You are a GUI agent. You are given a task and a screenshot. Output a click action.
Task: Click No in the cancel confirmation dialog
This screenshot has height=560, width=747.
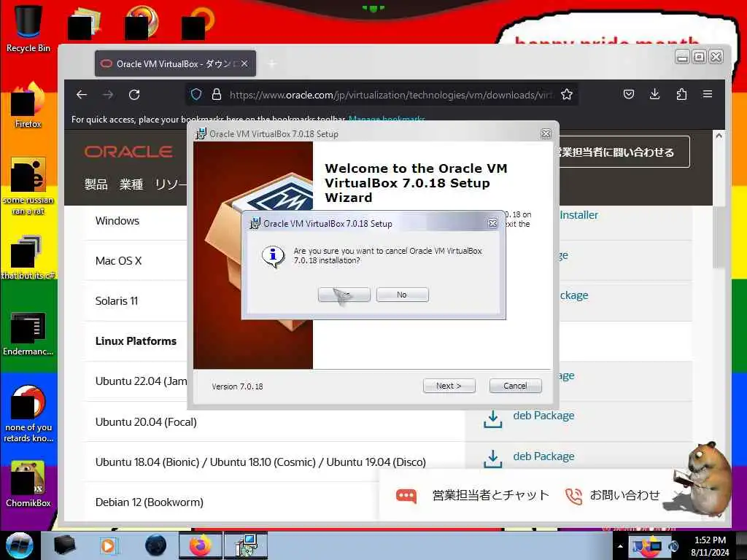pyautogui.click(x=402, y=295)
